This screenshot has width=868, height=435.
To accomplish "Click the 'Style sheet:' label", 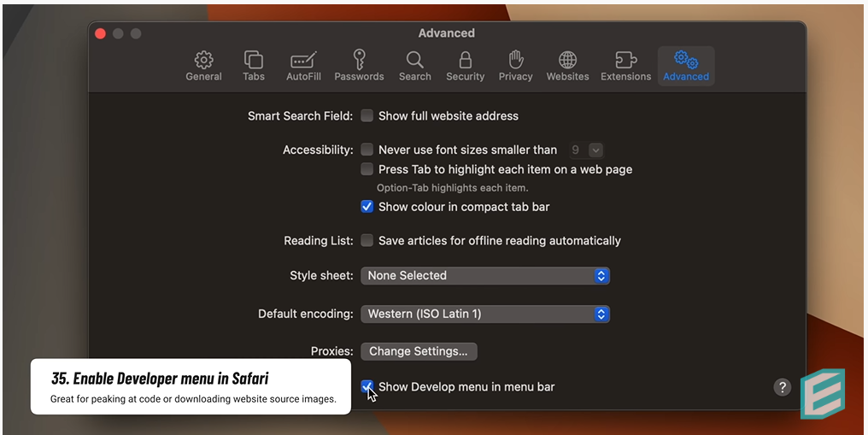I will tap(321, 275).
